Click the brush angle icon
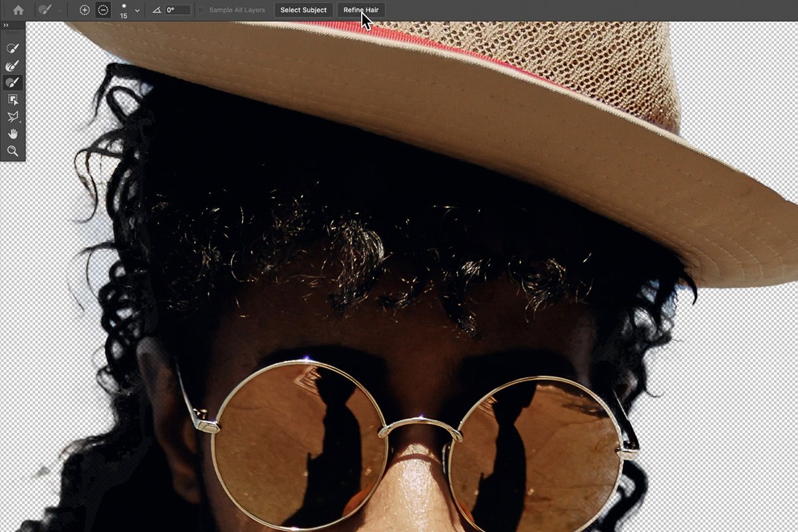This screenshot has height=532, width=798. (x=157, y=10)
